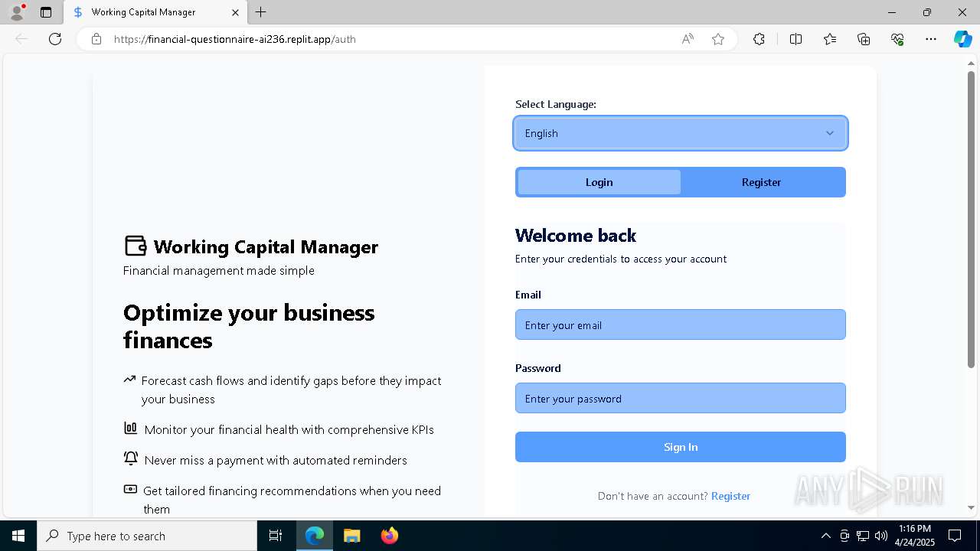Image resolution: width=980 pixels, height=551 pixels.
Task: Click the KPI bar chart icon
Action: [130, 429]
